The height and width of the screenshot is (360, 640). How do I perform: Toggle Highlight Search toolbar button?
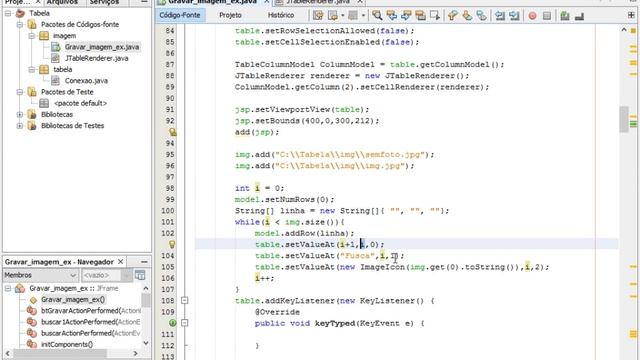420,16
